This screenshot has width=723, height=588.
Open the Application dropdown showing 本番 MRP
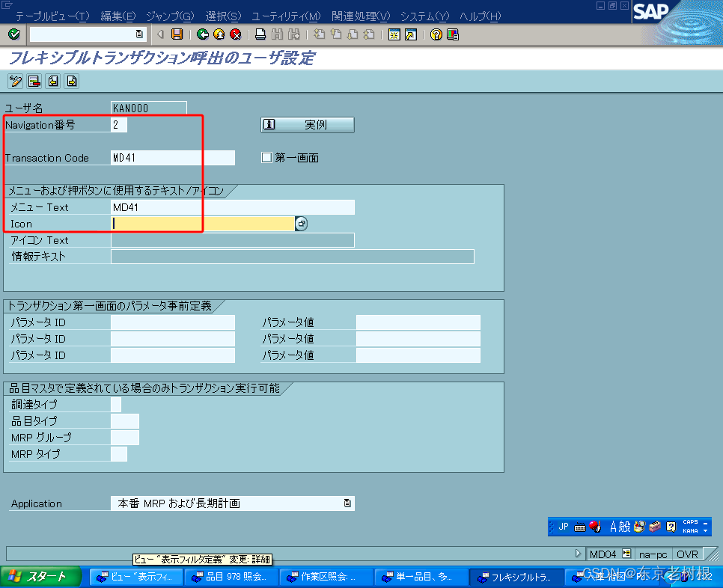(349, 503)
